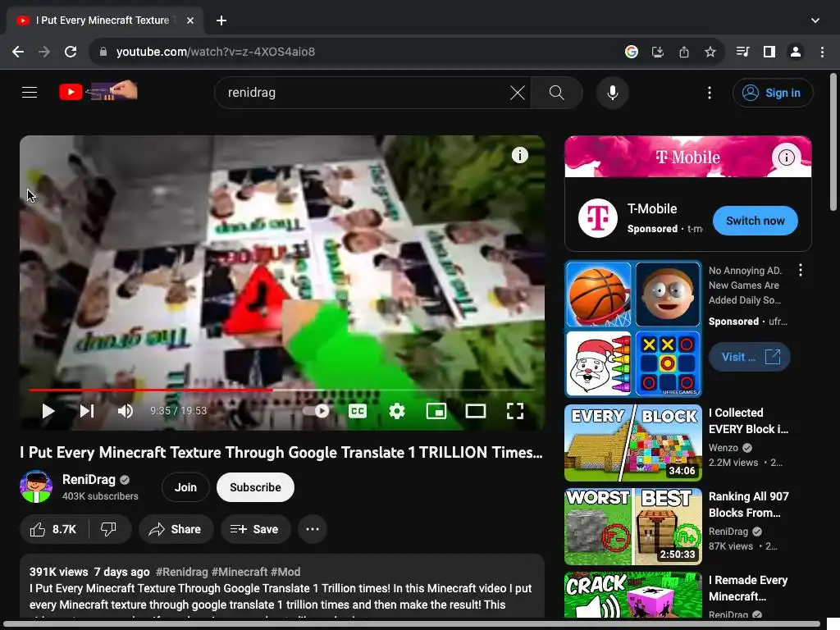
Task: Share the video
Action: tap(176, 529)
